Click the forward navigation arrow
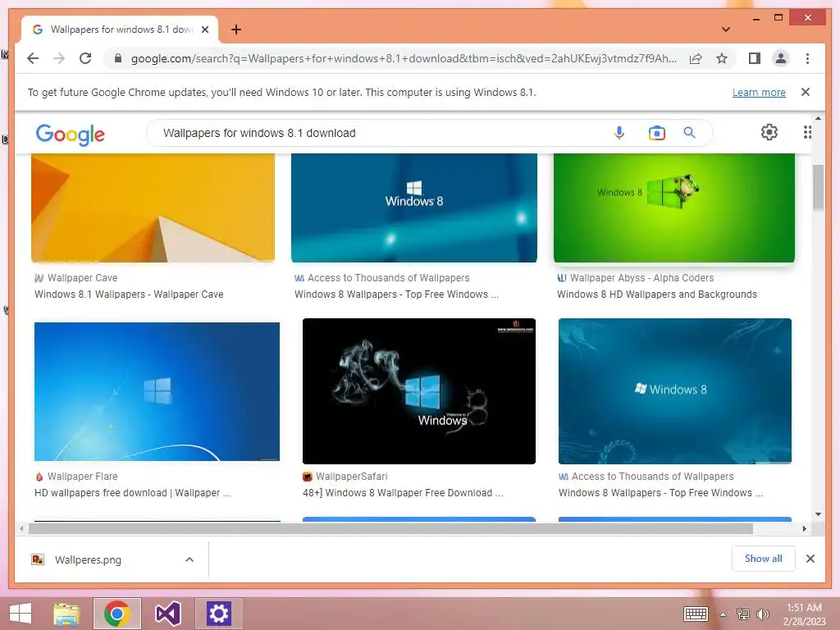Screen dimensions: 840x630 point(59,58)
